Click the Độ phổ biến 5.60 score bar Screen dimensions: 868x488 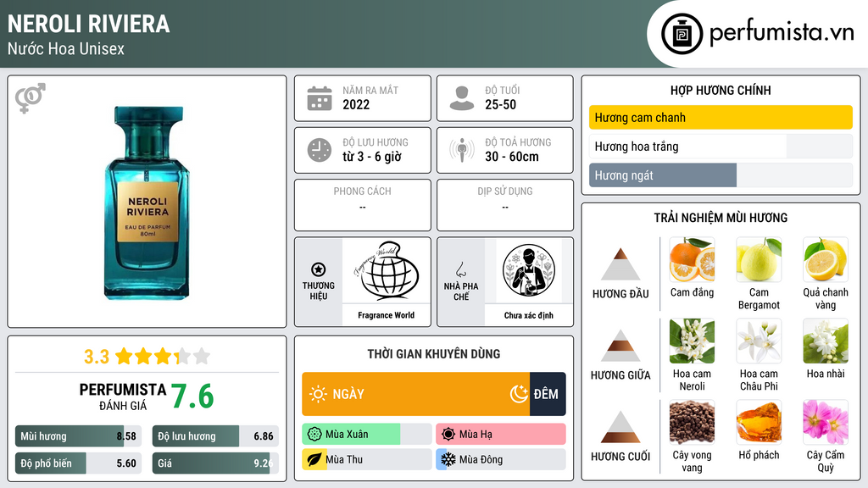coord(79,463)
